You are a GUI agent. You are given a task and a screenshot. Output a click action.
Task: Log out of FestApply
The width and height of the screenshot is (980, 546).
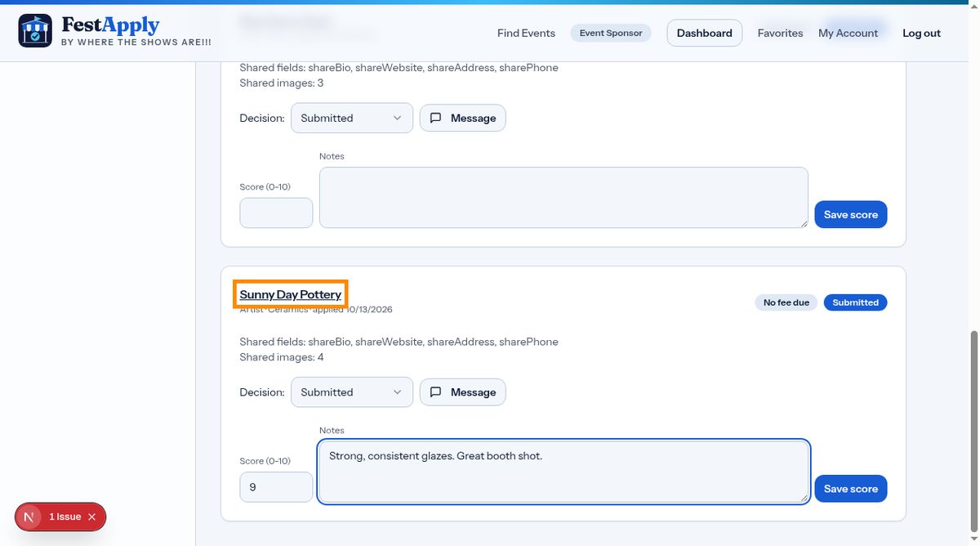pos(921,34)
